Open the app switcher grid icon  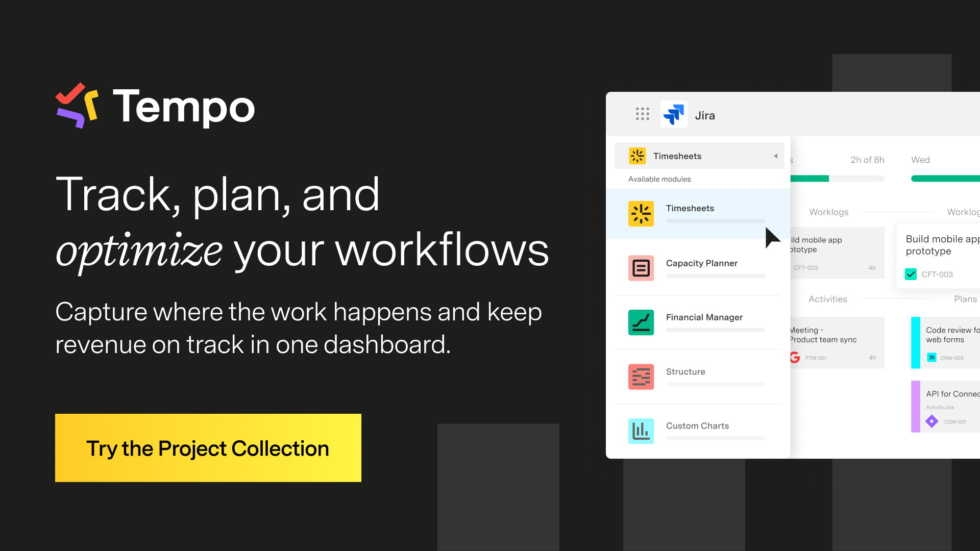(642, 114)
